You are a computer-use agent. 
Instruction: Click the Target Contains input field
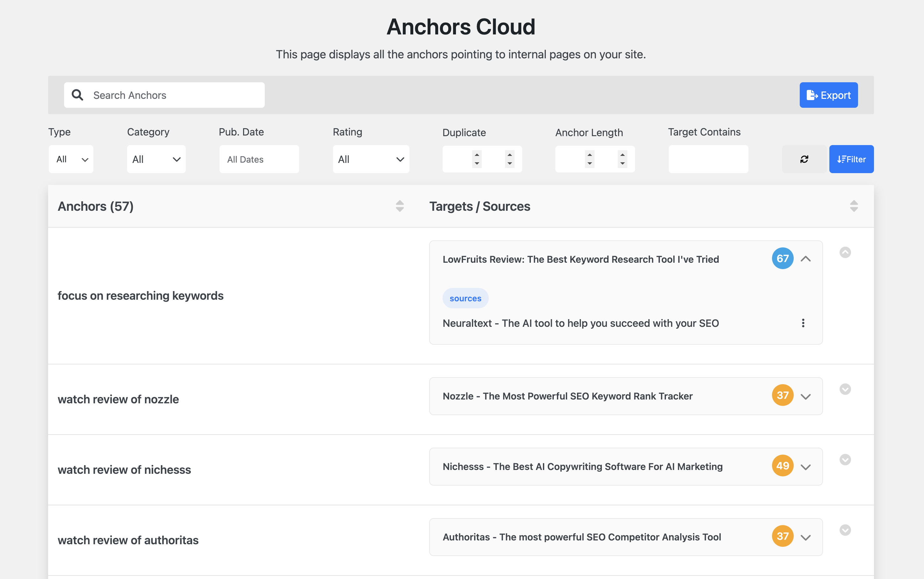(708, 159)
